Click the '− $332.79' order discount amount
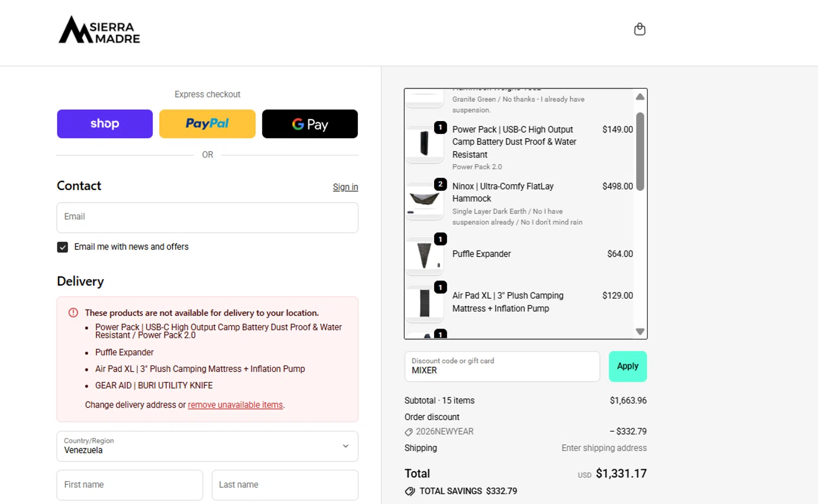 628,432
